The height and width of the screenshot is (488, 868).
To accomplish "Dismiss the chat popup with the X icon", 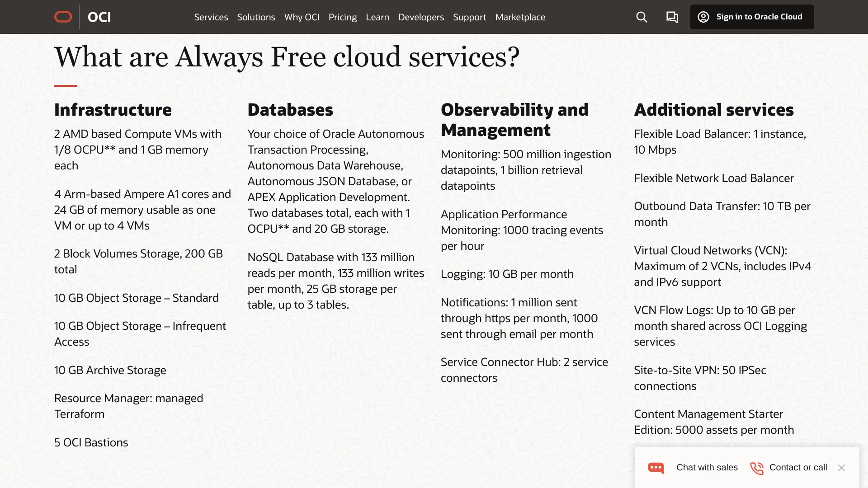I will point(842,468).
